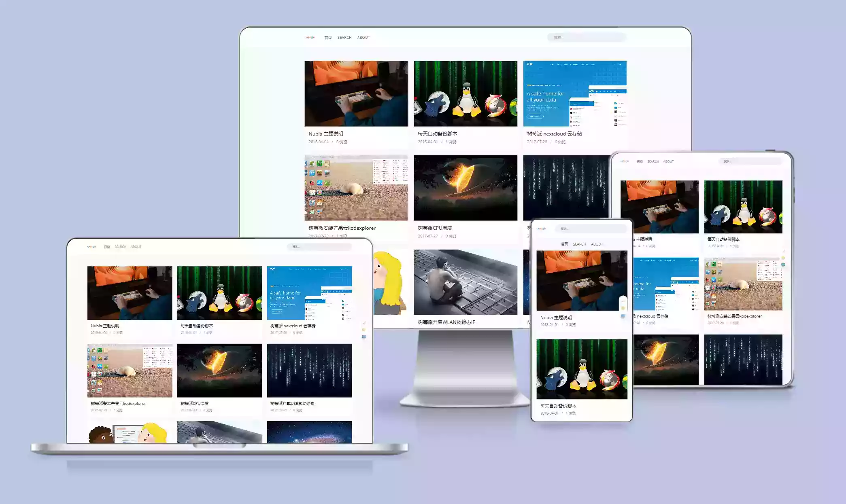Viewport: 846px width, 504px height.
Task: Click the glowing leaf thumbnail on the laptop
Action: coord(219,371)
